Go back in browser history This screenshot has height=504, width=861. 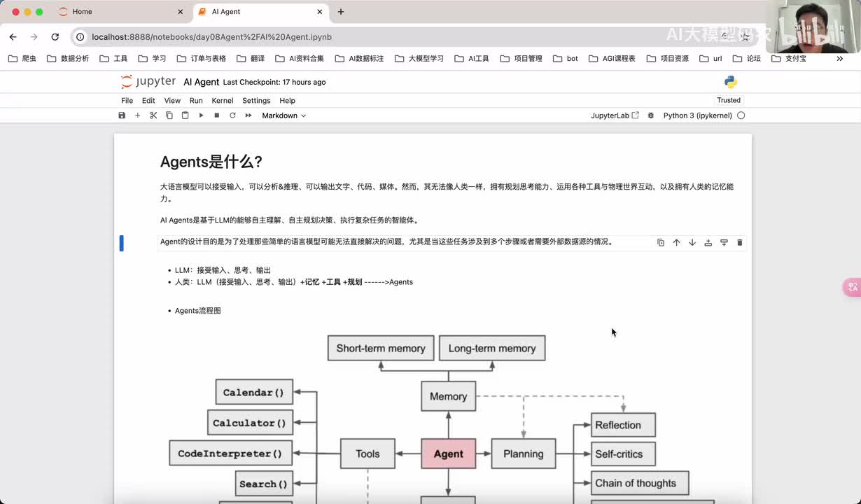tap(13, 36)
